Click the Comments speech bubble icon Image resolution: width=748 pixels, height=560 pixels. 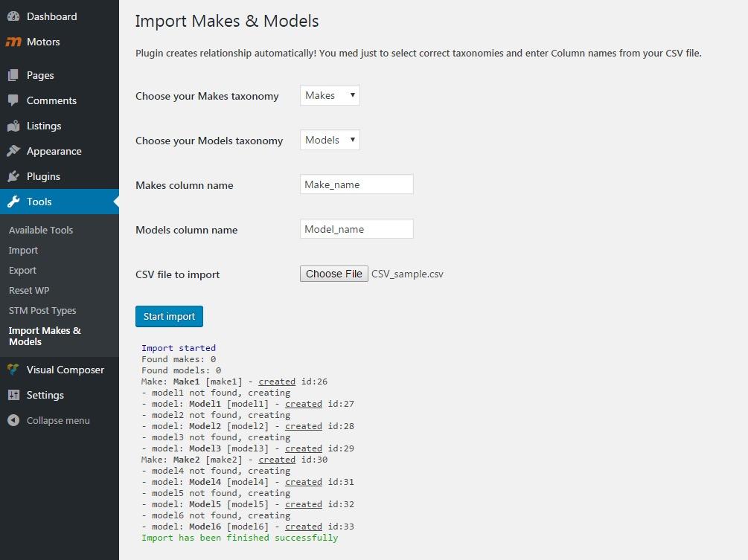click(x=13, y=100)
